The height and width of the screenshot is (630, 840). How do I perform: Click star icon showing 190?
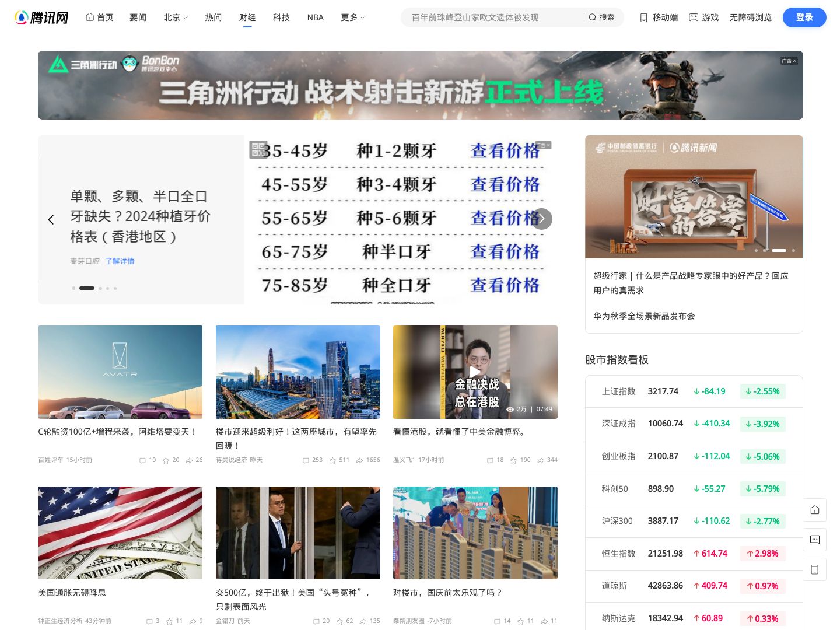coord(513,460)
